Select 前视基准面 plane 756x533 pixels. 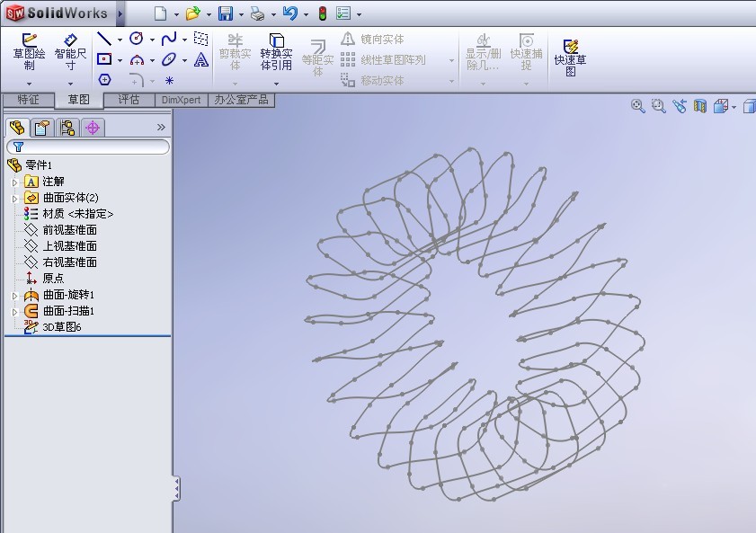(x=60, y=230)
